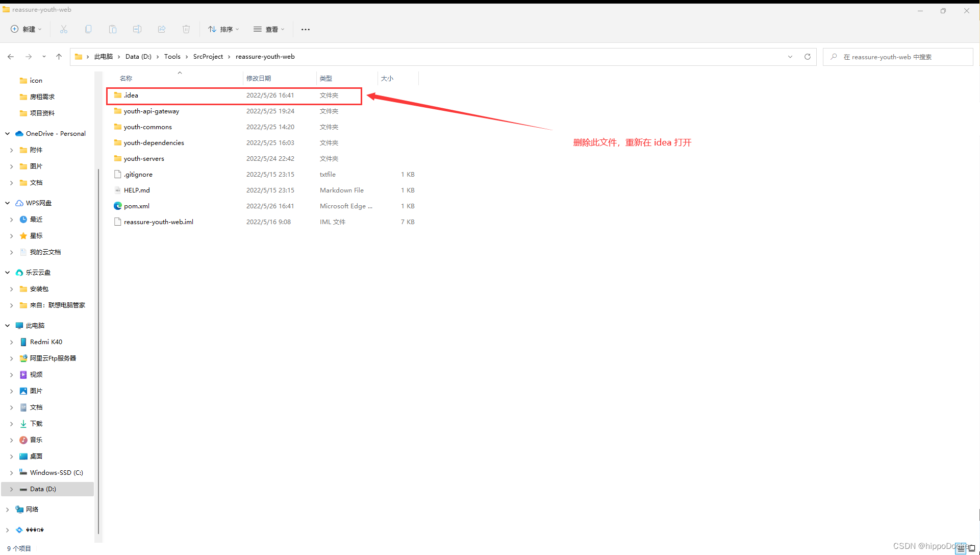Click Data (D:) breadcrumb segment
The height and width of the screenshot is (555, 980).
[138, 57]
